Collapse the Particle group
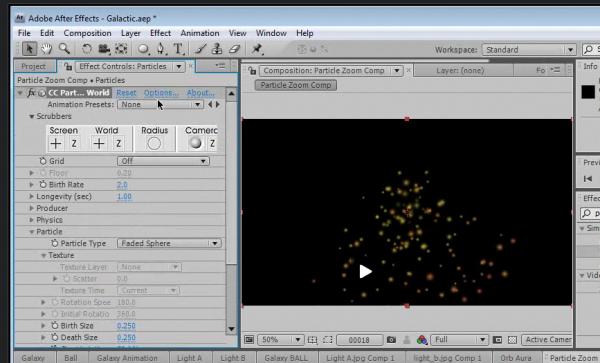Screen dimensions: 600x363 (31, 232)
